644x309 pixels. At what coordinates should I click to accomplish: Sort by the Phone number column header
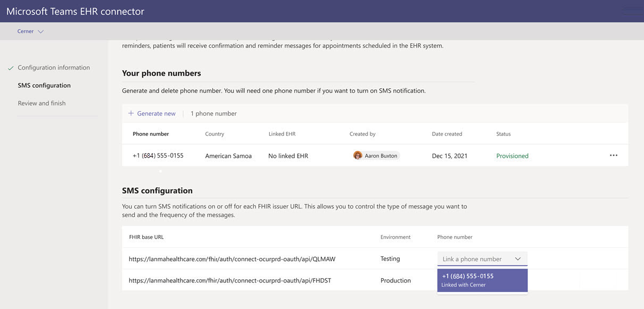tap(151, 134)
